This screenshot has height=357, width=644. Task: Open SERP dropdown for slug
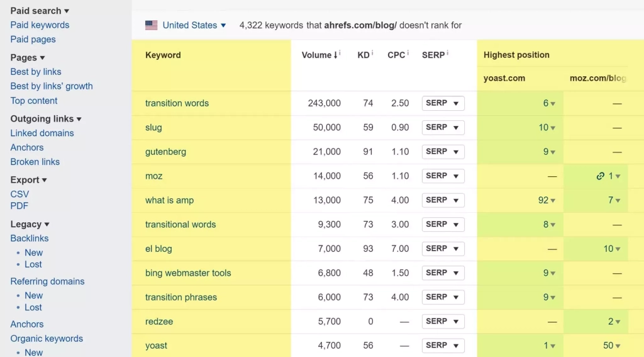(x=443, y=127)
